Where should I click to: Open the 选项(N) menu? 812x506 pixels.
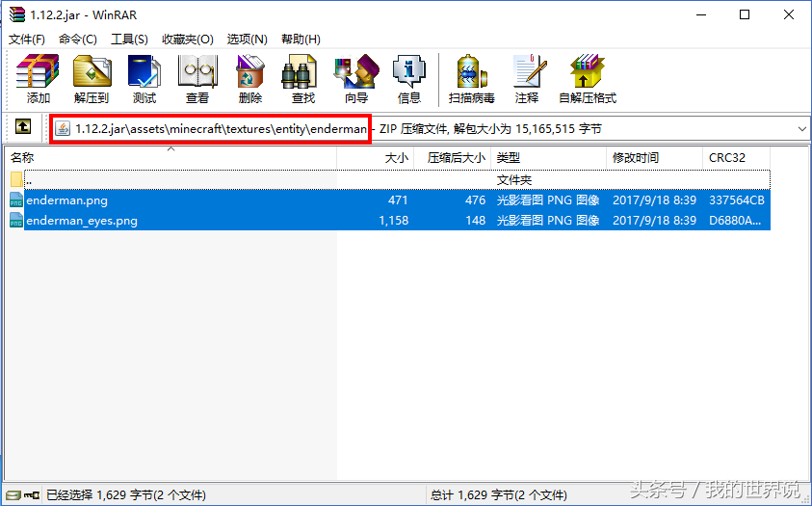pyautogui.click(x=247, y=39)
